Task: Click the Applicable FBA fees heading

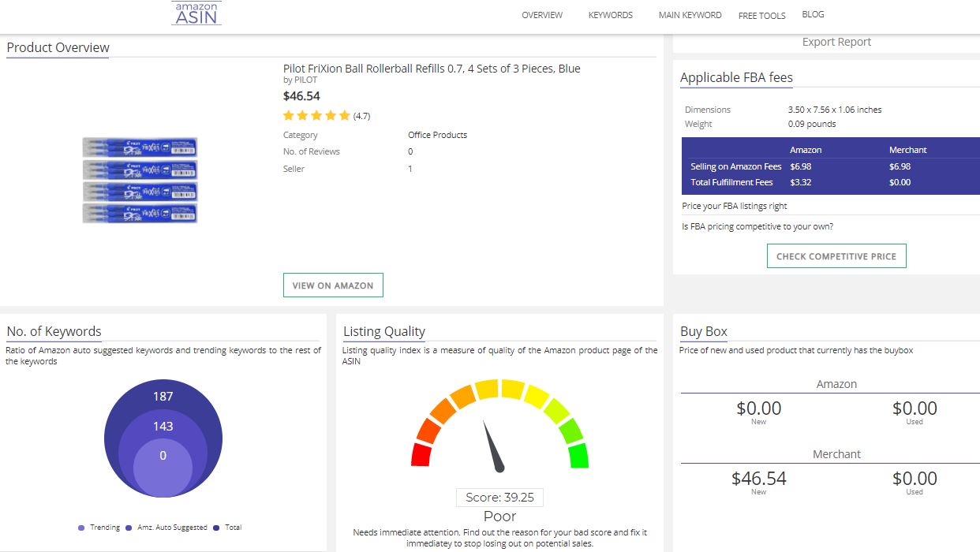Action: (736, 77)
